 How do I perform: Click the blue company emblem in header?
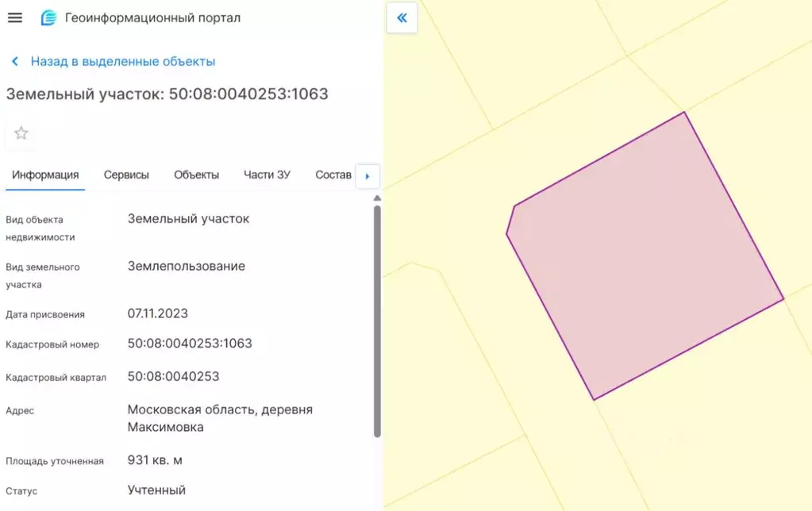tap(48, 17)
